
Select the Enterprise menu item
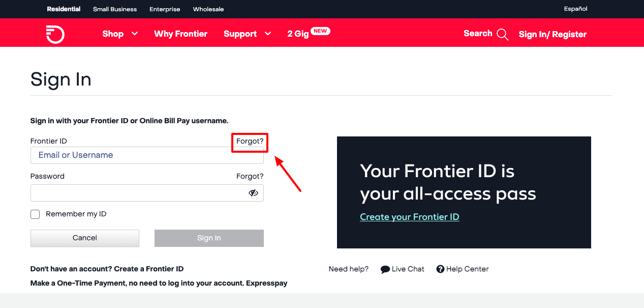click(164, 9)
